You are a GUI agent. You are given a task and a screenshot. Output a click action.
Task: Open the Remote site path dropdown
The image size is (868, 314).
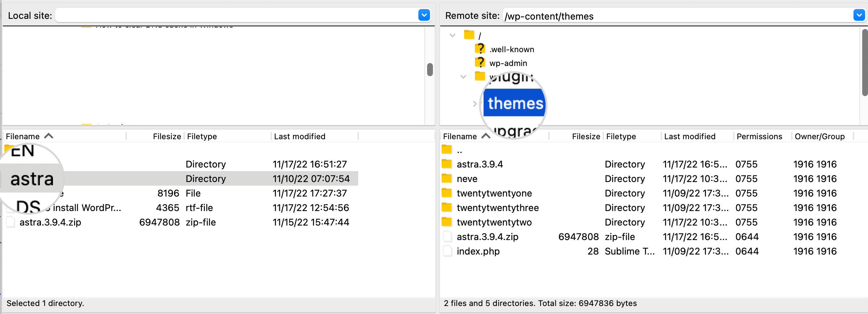(859, 15)
